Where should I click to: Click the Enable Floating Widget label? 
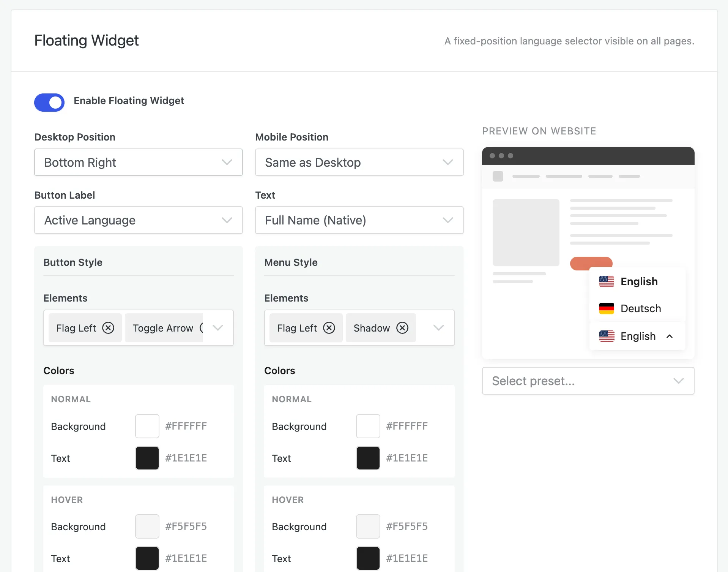129,101
